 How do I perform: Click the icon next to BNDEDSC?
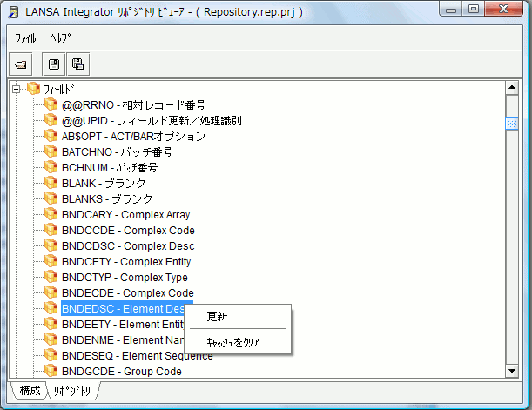click(x=51, y=308)
